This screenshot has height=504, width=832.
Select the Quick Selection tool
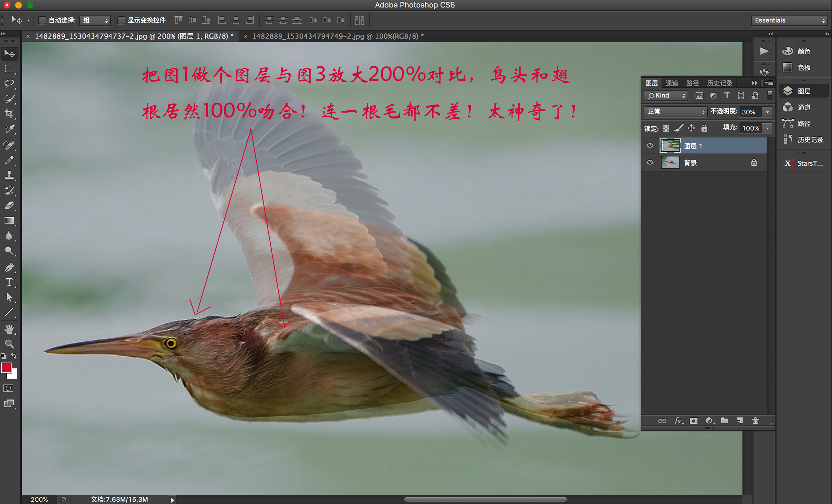[9, 99]
